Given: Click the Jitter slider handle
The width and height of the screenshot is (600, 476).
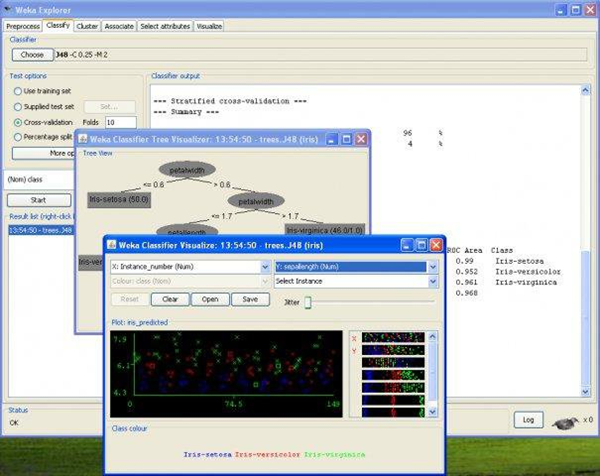Looking at the screenshot, I should click(x=308, y=302).
